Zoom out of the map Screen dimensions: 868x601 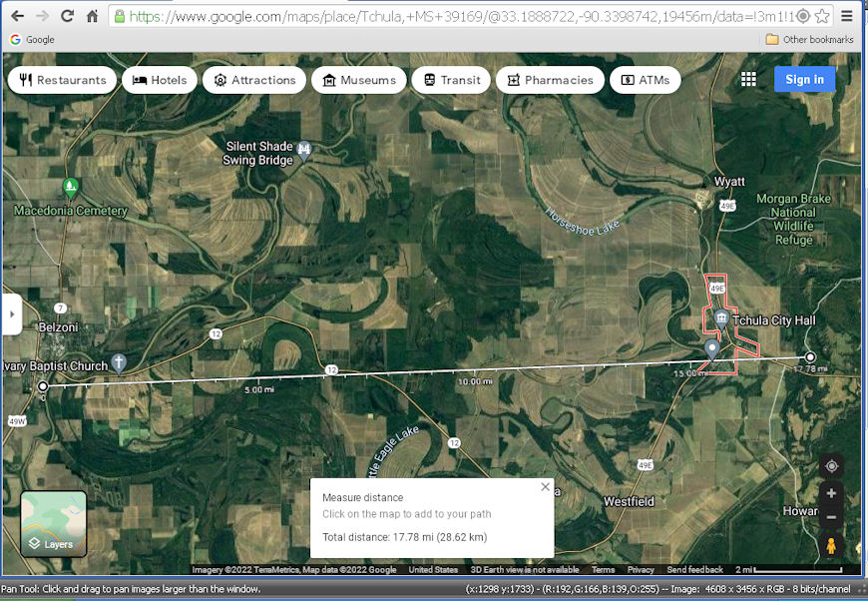(831, 517)
